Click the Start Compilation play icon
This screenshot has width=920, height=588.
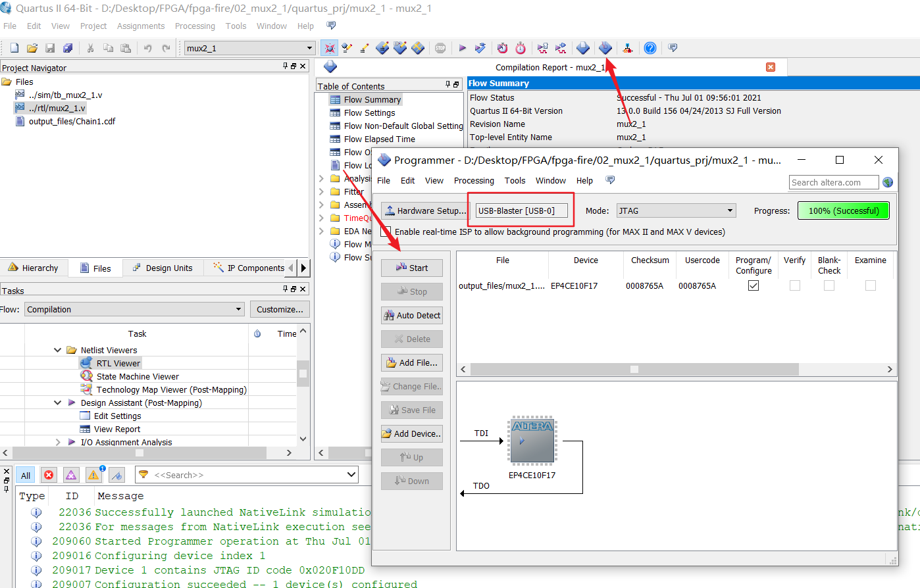[x=463, y=48]
